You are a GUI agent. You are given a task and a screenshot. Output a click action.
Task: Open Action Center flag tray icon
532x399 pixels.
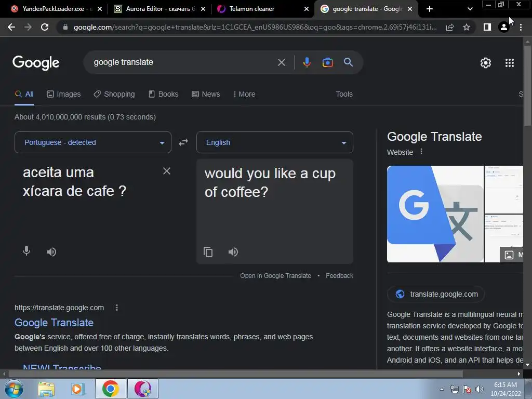pos(467,389)
